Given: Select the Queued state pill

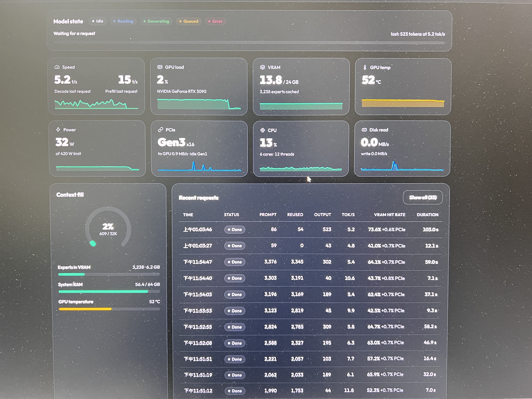Looking at the screenshot, I should 189,21.
